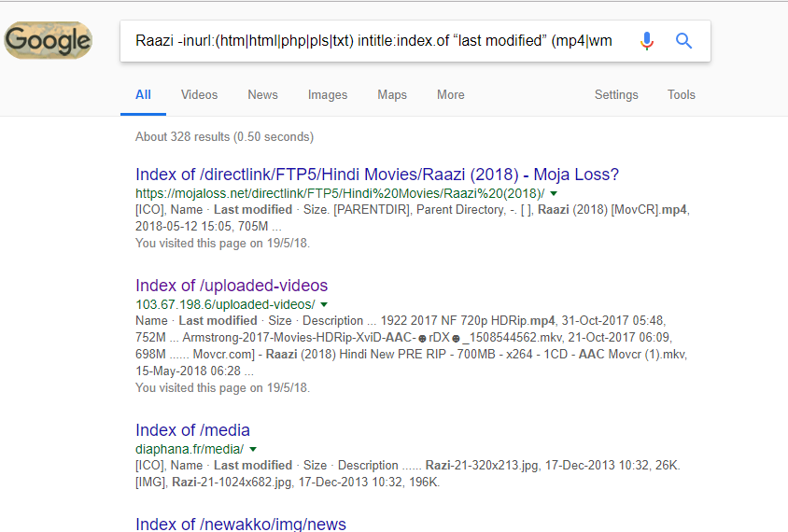Expand the More search categories menu
The image size is (788, 532).
point(451,94)
